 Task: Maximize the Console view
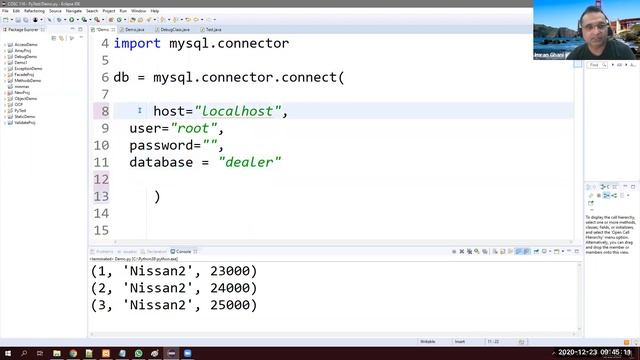click(577, 251)
